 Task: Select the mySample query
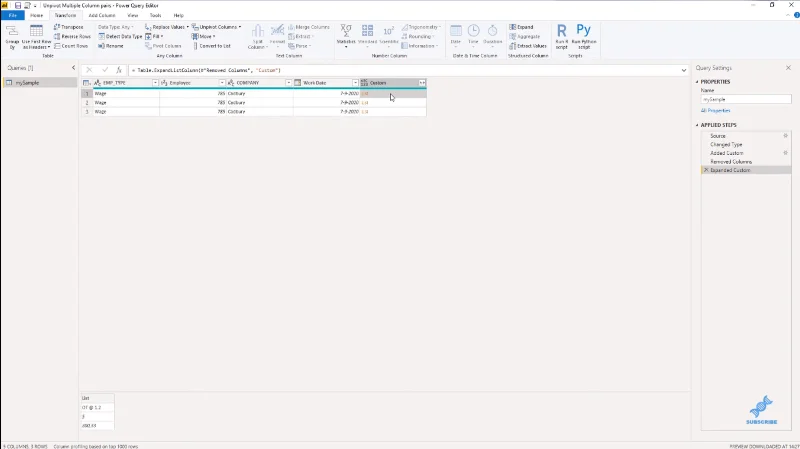(40, 83)
